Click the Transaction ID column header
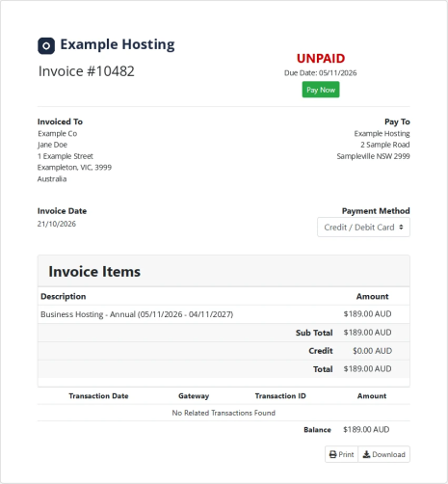The width and height of the screenshot is (448, 484). pyautogui.click(x=280, y=396)
